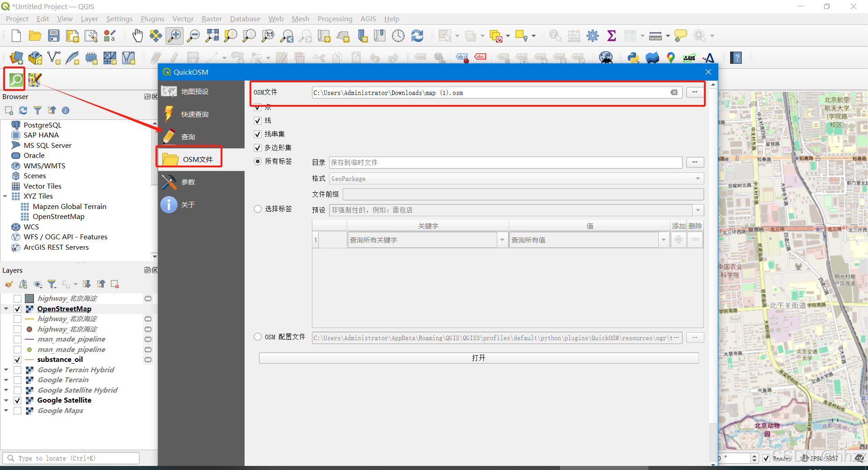Click the Add Vector Layer icon
This screenshot has width=868, height=470.
click(54, 58)
